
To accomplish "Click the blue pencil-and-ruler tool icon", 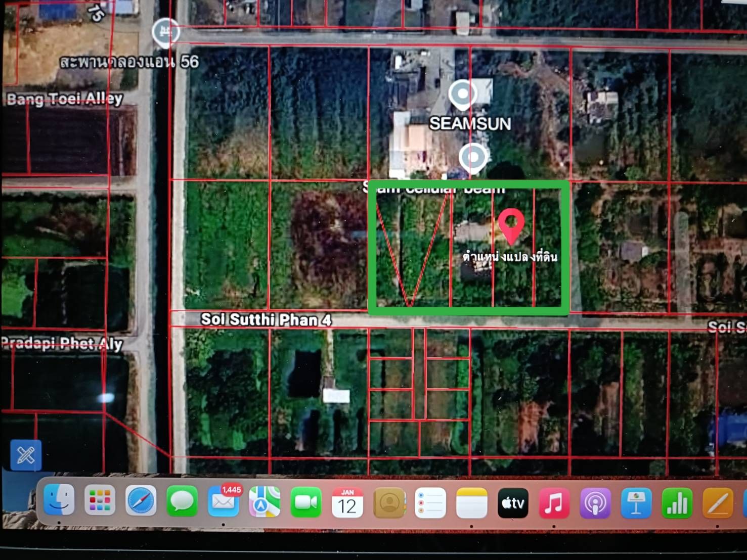I will (26, 455).
